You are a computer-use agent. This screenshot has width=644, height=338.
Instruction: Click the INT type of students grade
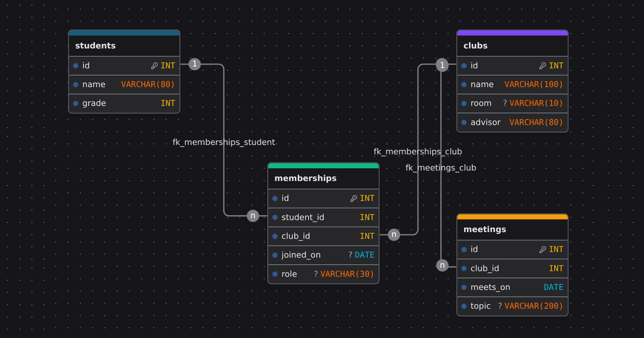168,104
